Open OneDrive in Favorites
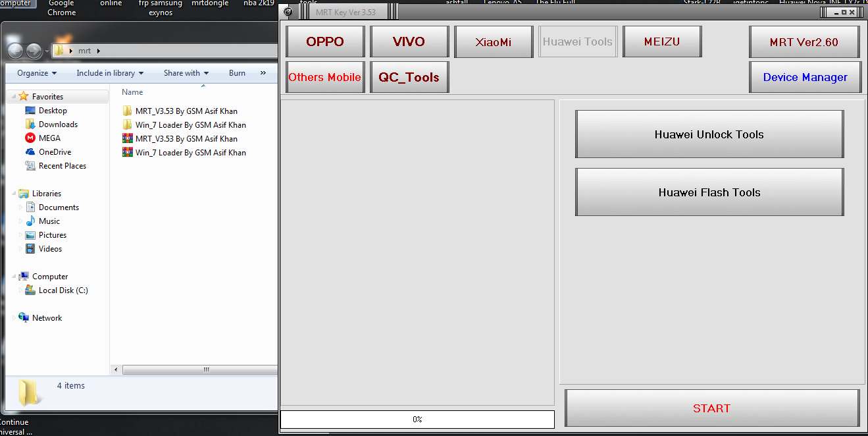868x436 pixels. click(55, 152)
